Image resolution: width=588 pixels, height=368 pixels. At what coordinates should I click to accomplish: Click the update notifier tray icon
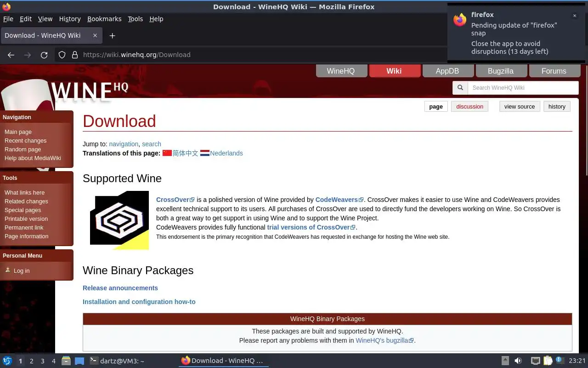[560, 361]
